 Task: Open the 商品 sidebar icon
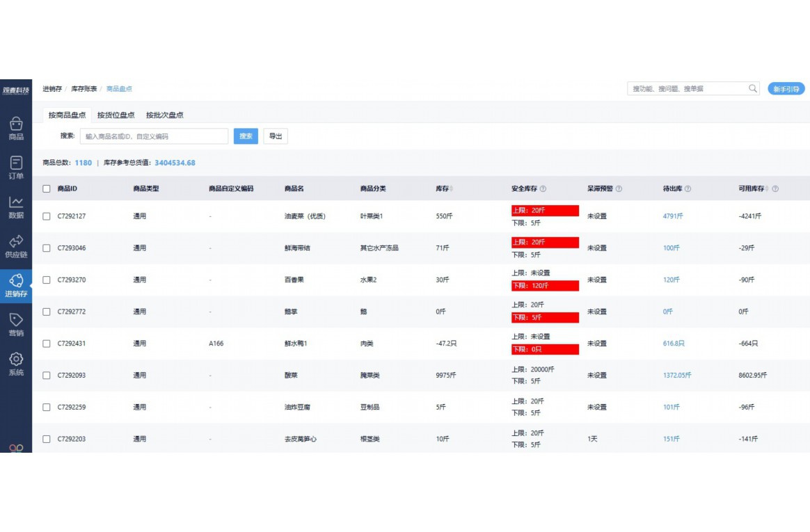pyautogui.click(x=16, y=124)
